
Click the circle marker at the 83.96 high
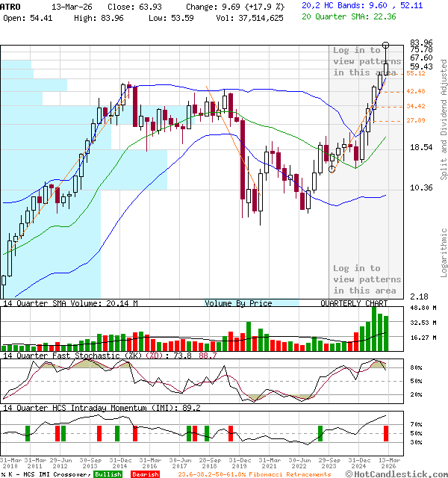[x=386, y=46]
